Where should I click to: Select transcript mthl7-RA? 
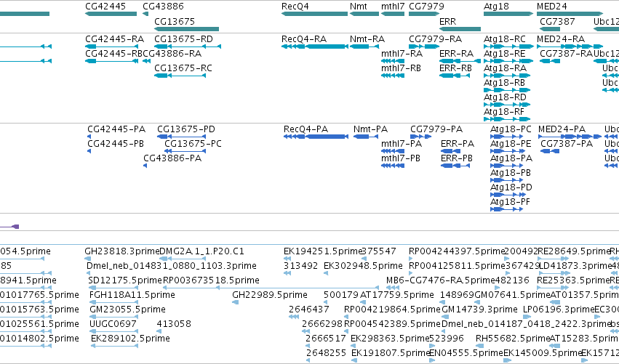click(402, 53)
